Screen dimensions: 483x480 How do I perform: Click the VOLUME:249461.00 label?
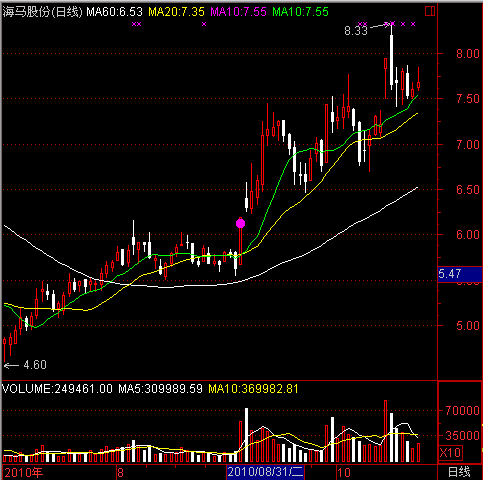click(x=58, y=389)
